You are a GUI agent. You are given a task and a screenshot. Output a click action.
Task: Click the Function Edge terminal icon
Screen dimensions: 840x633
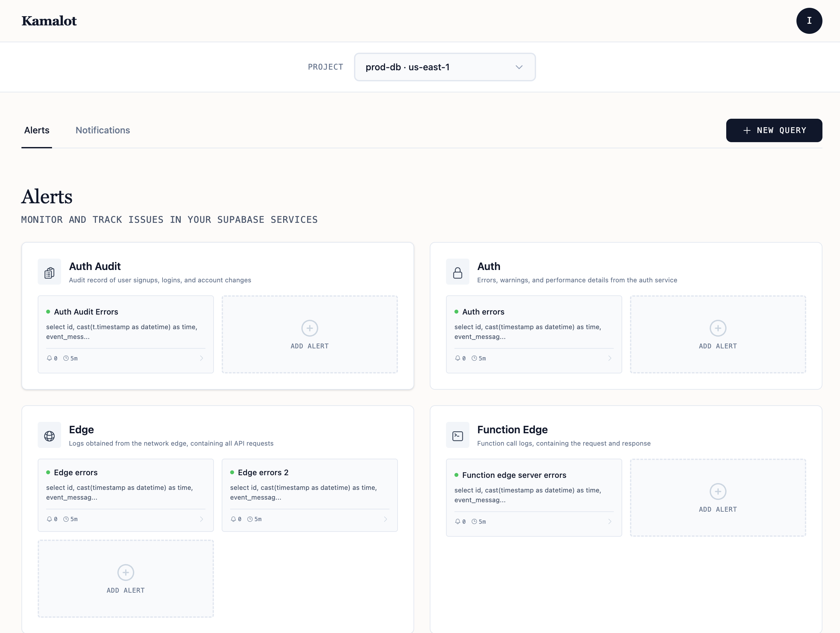(x=458, y=436)
